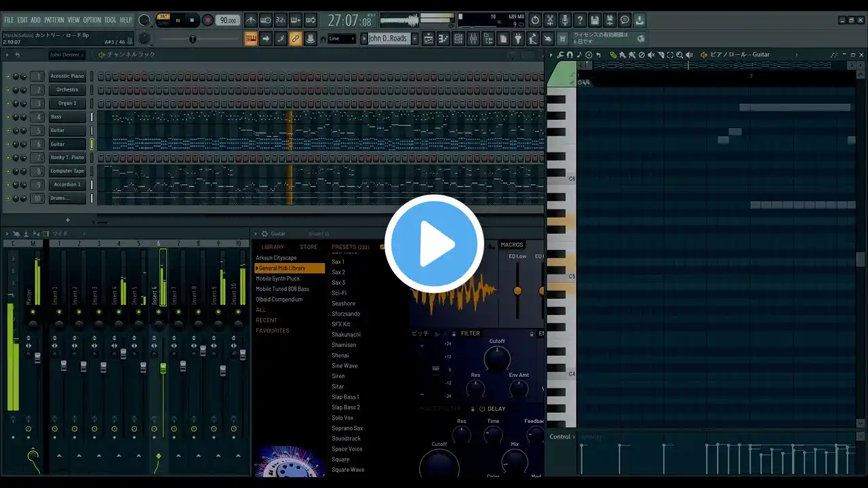Open the mixer menu arrow

pos(7,234)
